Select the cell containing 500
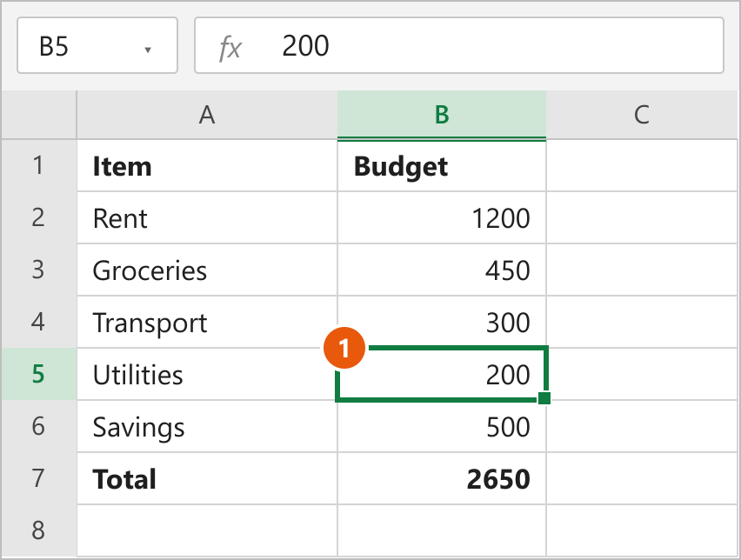Image resolution: width=741 pixels, height=560 pixels. click(x=442, y=426)
